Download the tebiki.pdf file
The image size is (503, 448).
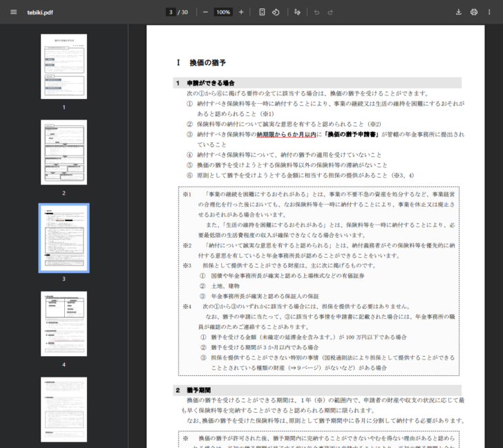click(x=458, y=12)
